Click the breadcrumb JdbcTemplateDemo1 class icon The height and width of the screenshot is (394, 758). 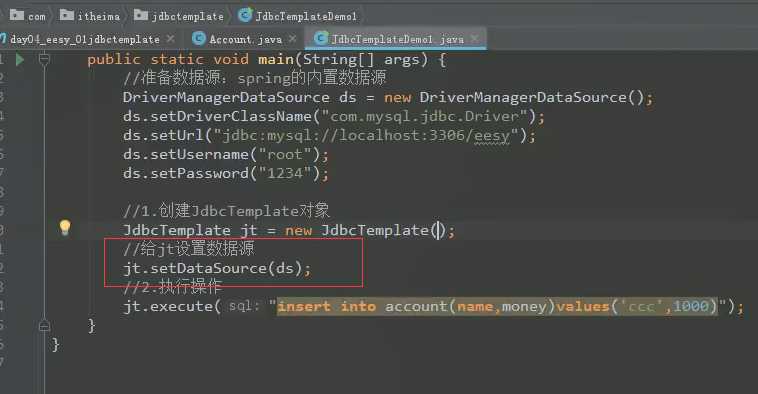[245, 15]
